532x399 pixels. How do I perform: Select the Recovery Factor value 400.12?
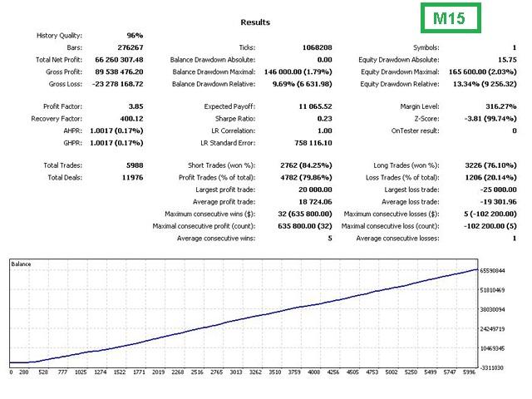pos(129,119)
